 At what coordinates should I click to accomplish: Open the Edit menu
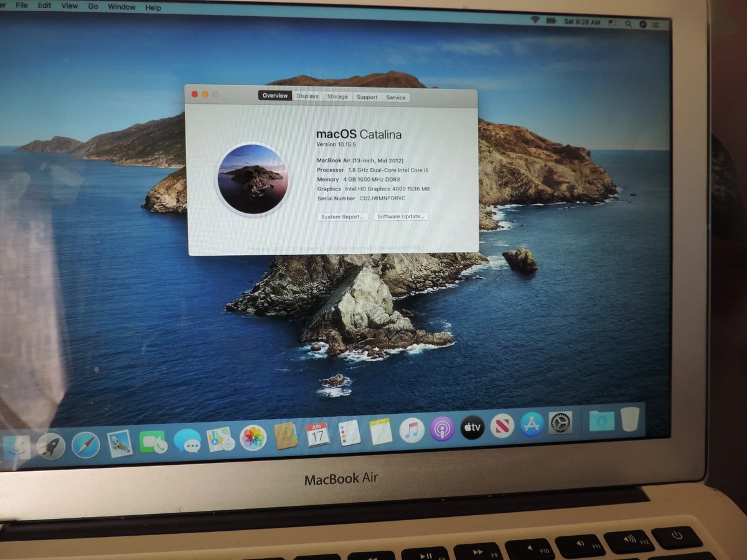tap(45, 6)
